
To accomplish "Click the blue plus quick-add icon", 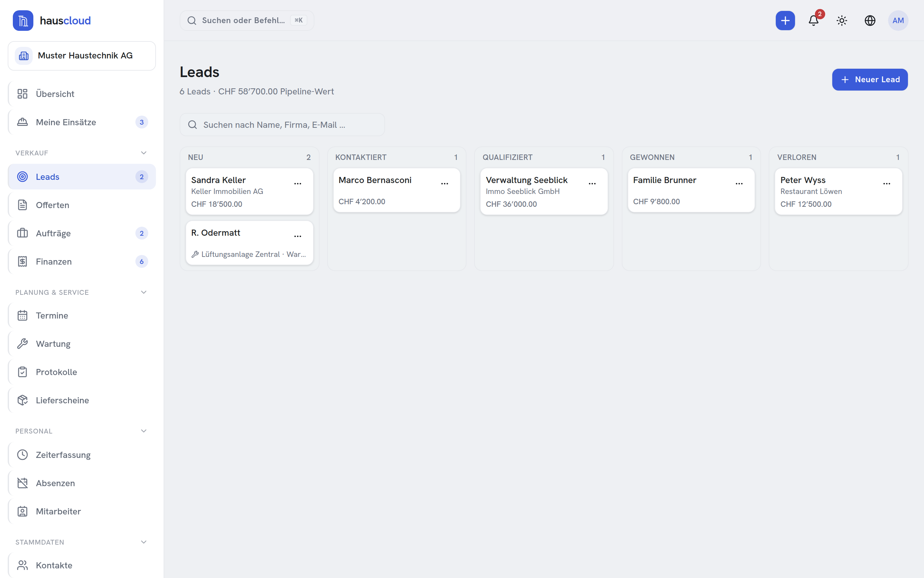I will point(785,21).
